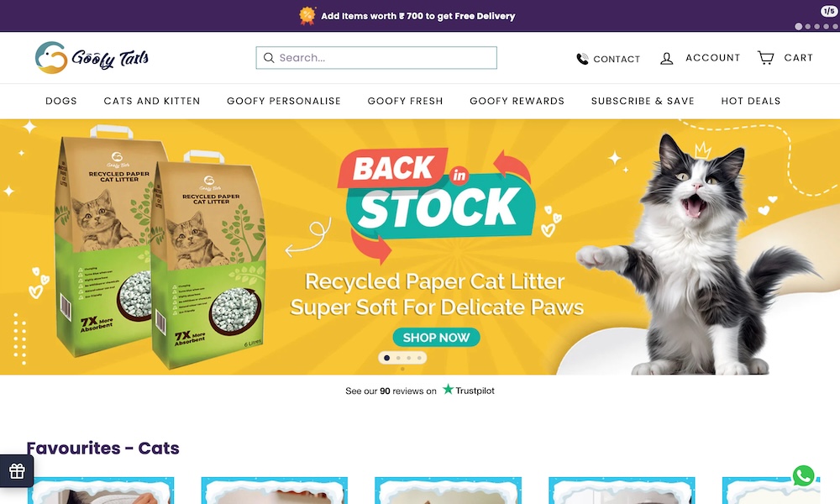
Task: Click the account person icon
Action: point(666,59)
